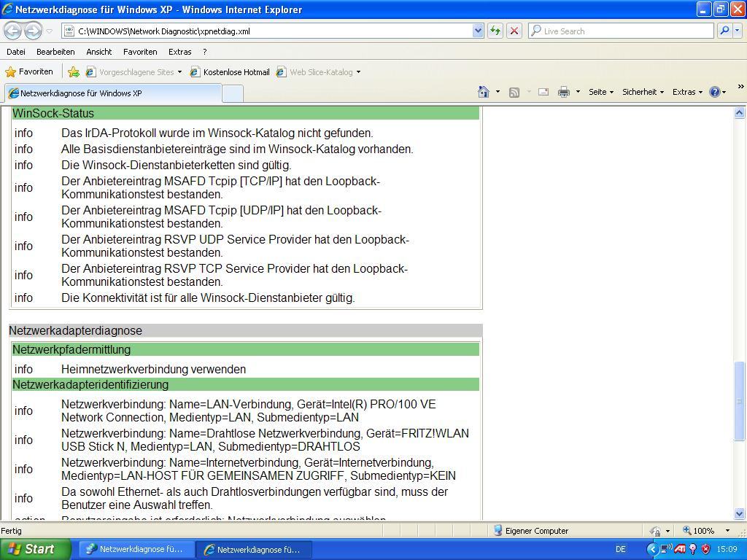Open the Sicherheit command bar menu
747x560 pixels.
tap(643, 92)
